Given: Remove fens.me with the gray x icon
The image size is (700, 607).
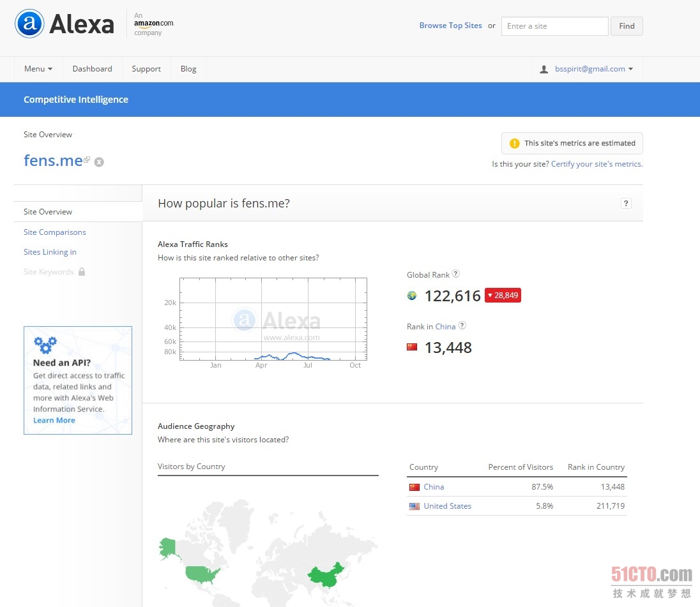Looking at the screenshot, I should pos(99,162).
